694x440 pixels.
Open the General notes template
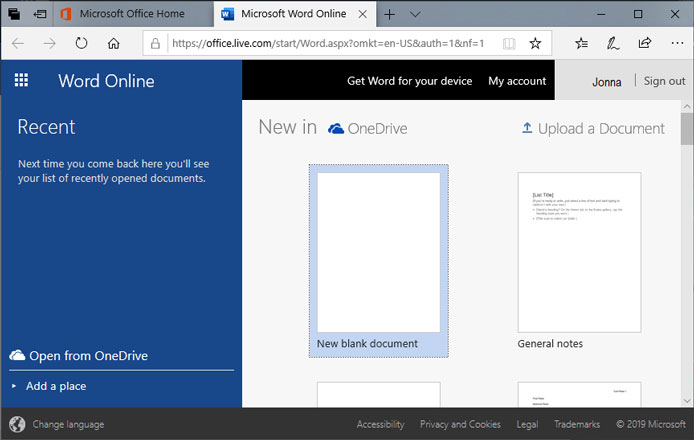pos(579,261)
